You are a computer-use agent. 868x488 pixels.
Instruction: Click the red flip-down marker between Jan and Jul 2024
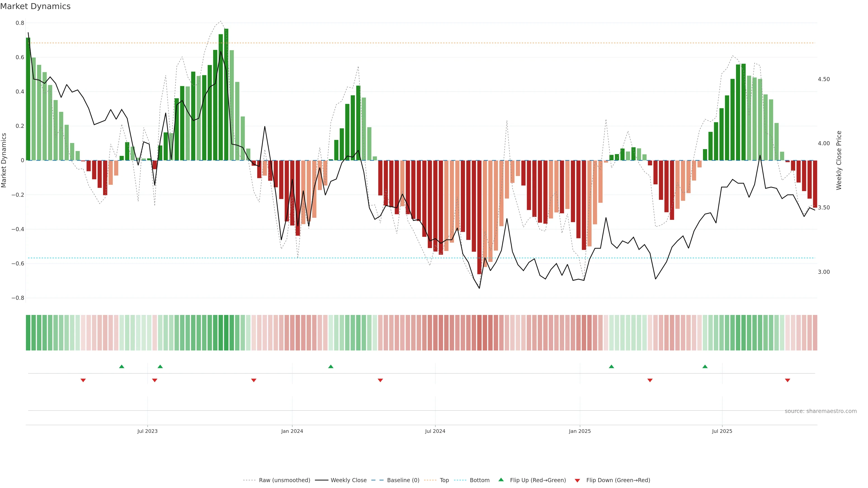tap(380, 380)
